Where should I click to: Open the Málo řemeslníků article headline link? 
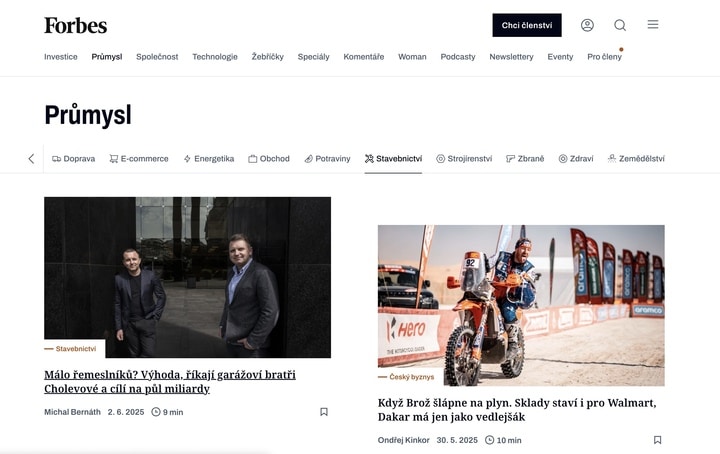click(170, 381)
